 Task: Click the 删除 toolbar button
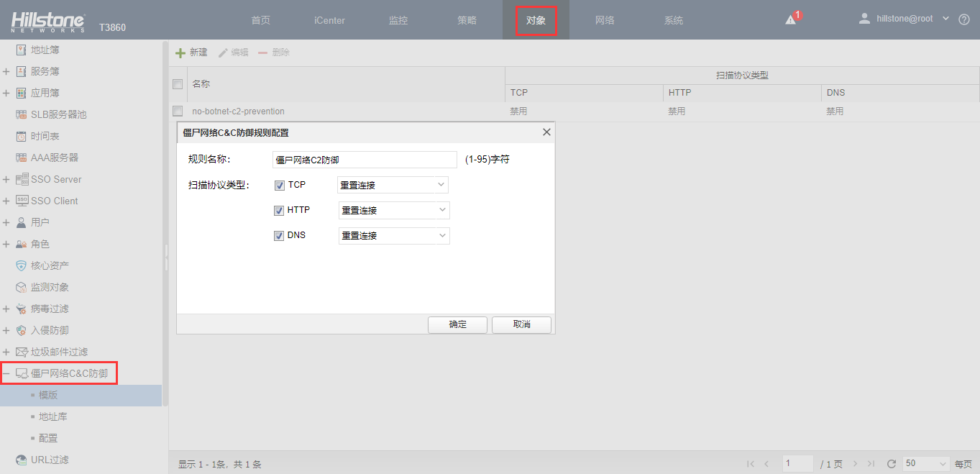274,53
